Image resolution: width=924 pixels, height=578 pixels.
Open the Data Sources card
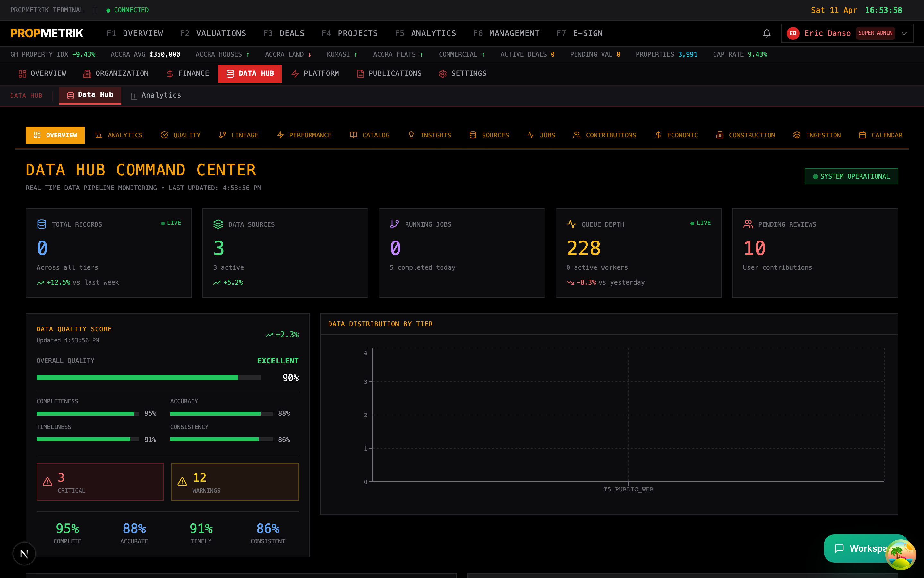(285, 253)
